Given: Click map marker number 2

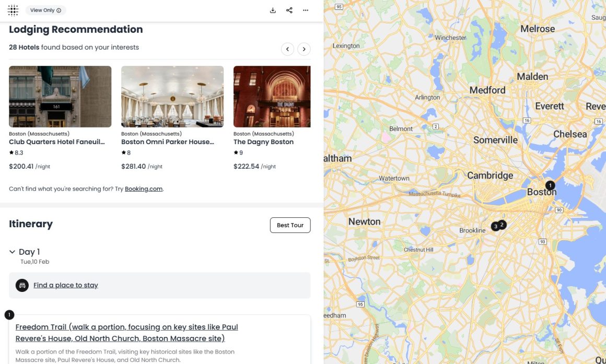Looking at the screenshot, I should pyautogui.click(x=502, y=225).
